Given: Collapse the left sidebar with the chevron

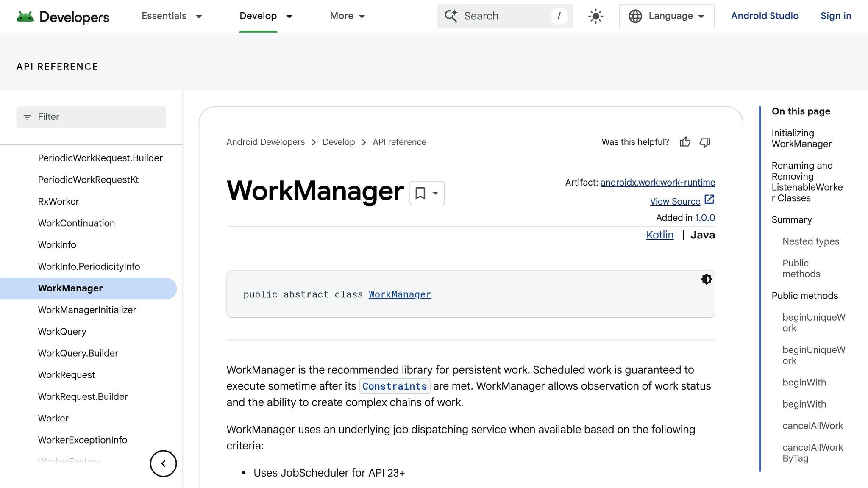Looking at the screenshot, I should click(163, 463).
